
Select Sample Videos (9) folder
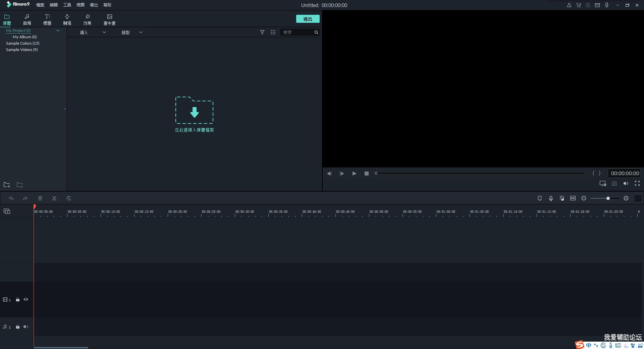point(22,50)
